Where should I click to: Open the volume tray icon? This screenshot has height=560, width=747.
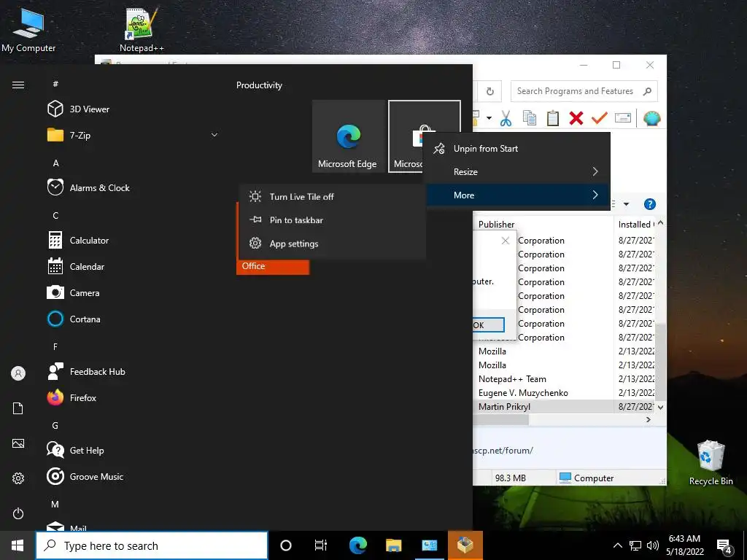[x=653, y=545]
